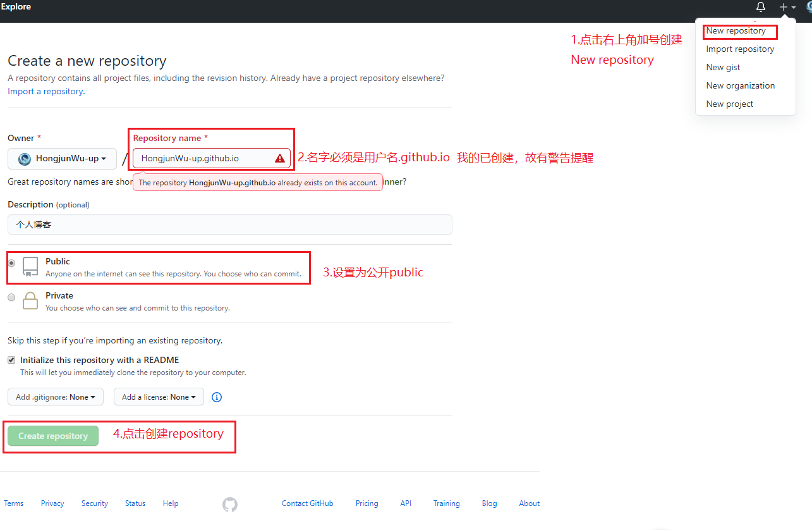Click the license info circle icon

coord(217,397)
